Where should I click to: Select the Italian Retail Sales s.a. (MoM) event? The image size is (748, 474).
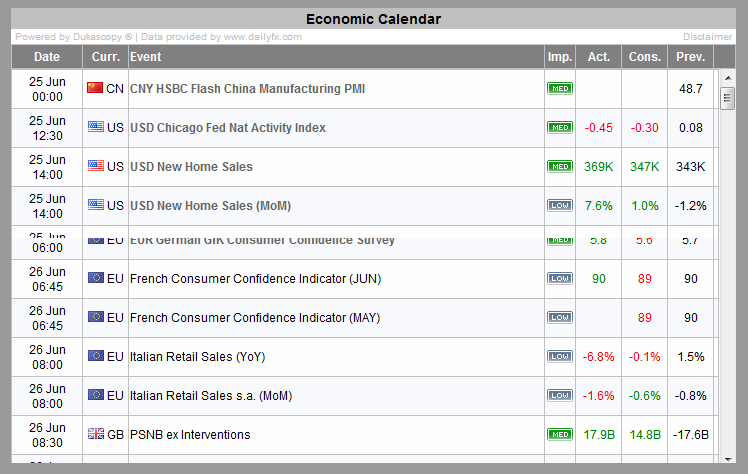[211, 396]
